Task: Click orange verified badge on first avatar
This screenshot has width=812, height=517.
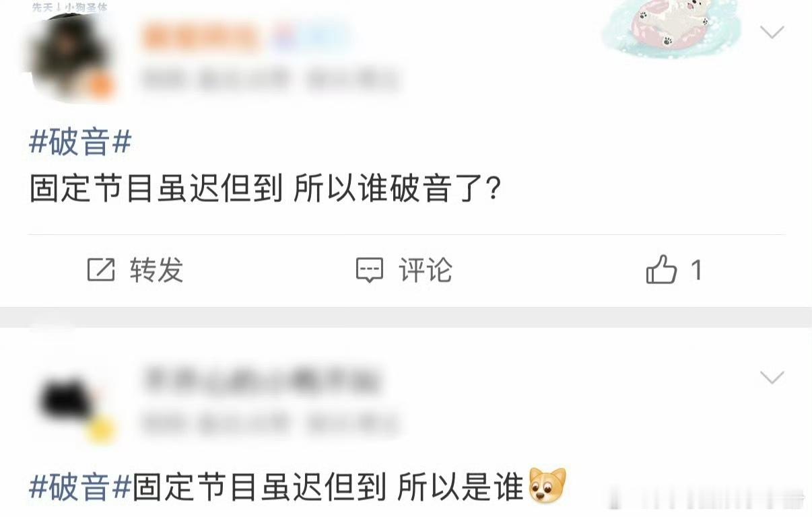Action: coord(100,87)
